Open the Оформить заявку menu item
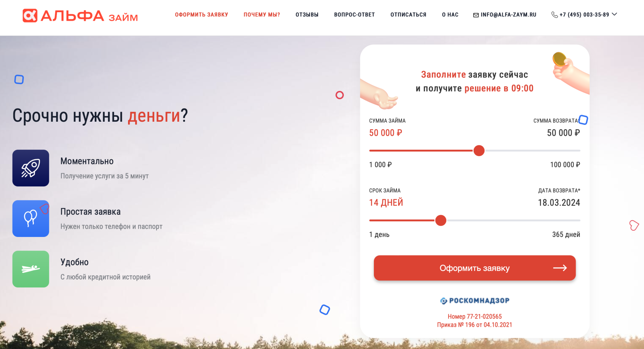Viewport: 644px width, 349px height. [x=201, y=15]
